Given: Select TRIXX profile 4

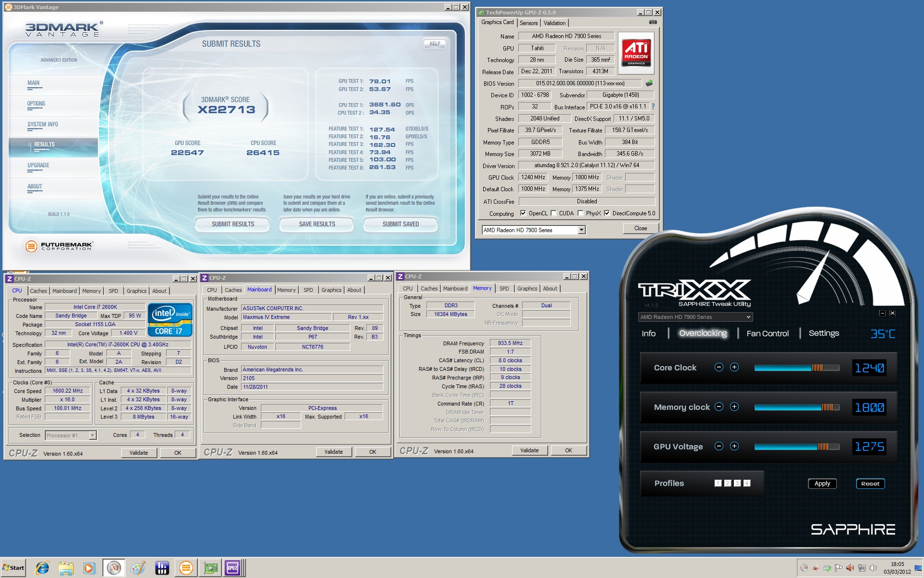Looking at the screenshot, I should 747,483.
